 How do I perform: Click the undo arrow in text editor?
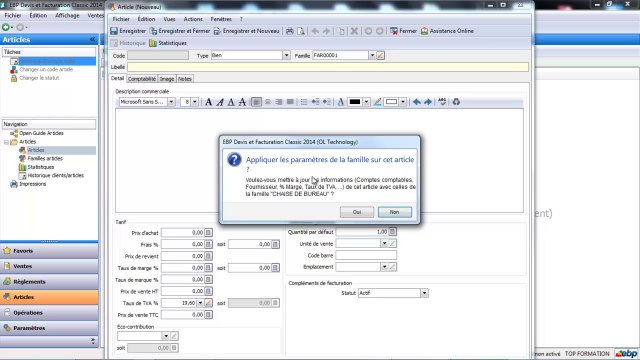click(416, 102)
